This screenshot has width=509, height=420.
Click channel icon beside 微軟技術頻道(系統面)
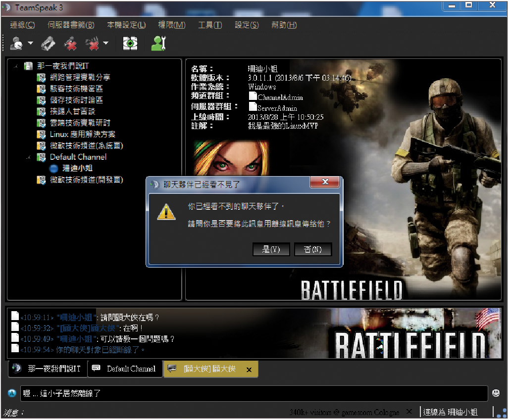(x=41, y=145)
